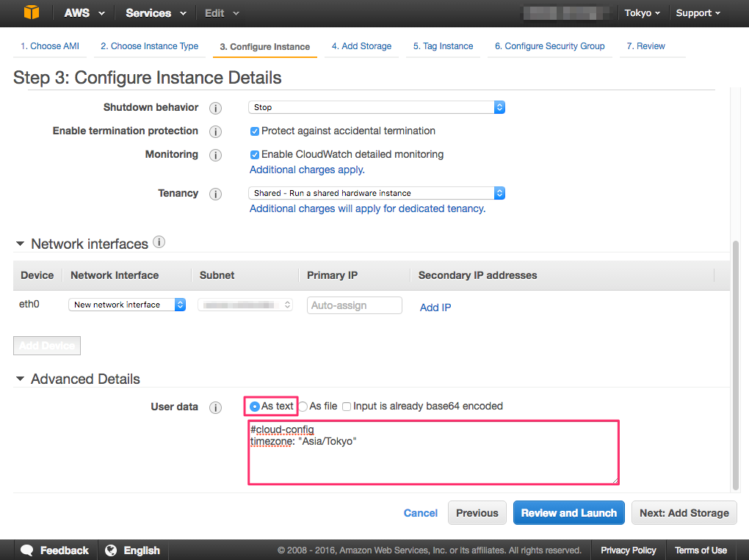Go to 2. Choose Instance Type tab
749x560 pixels.
coord(150,46)
